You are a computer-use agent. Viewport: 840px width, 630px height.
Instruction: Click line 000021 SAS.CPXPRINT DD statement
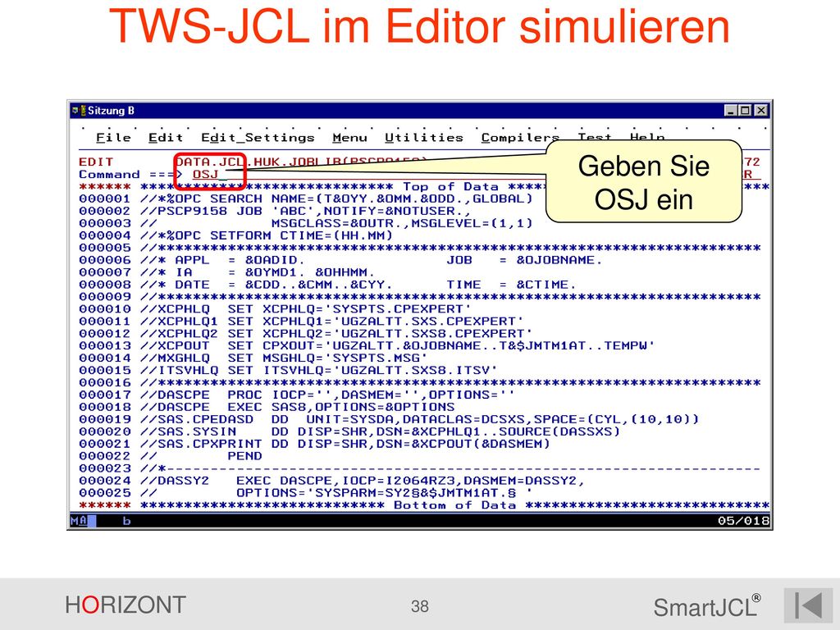[x=314, y=444]
